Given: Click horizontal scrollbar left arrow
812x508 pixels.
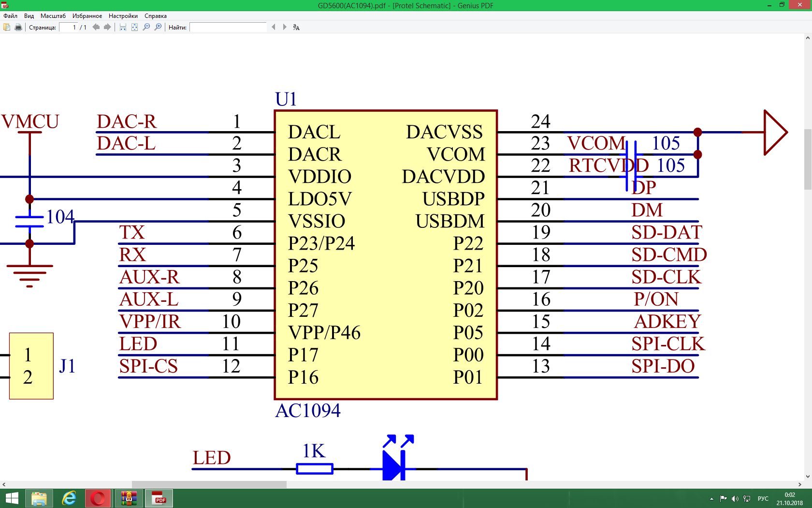Looking at the screenshot, I should coord(4,484).
